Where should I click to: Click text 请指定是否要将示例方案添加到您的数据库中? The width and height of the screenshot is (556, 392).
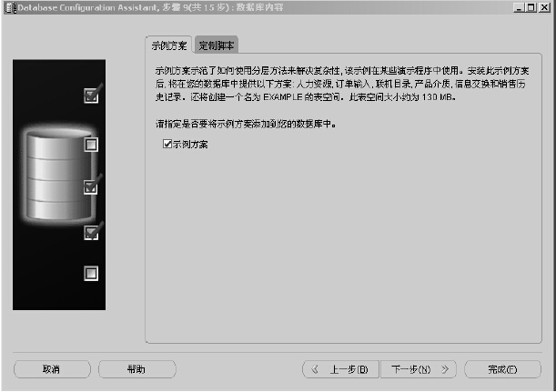(246, 124)
